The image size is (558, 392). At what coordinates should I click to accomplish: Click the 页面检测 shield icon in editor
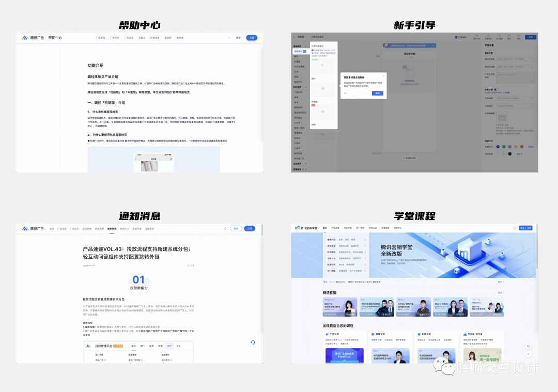tap(456, 37)
